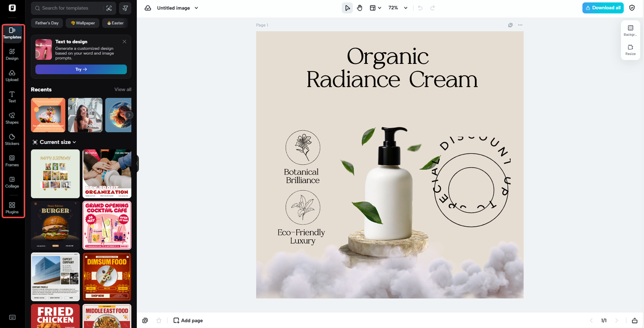This screenshot has height=328, width=644.
Task: Click the Try button
Action: pyautogui.click(x=81, y=69)
